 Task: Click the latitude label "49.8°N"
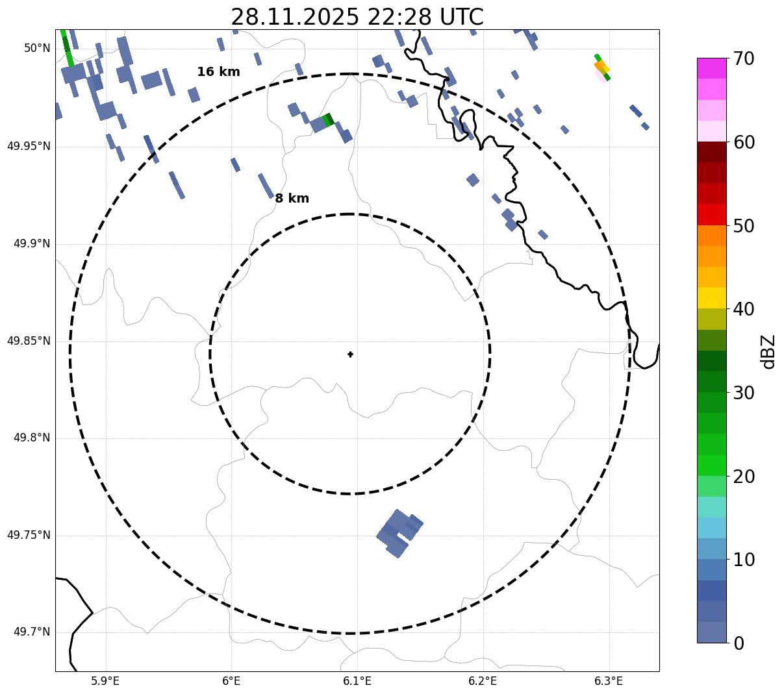click(32, 438)
